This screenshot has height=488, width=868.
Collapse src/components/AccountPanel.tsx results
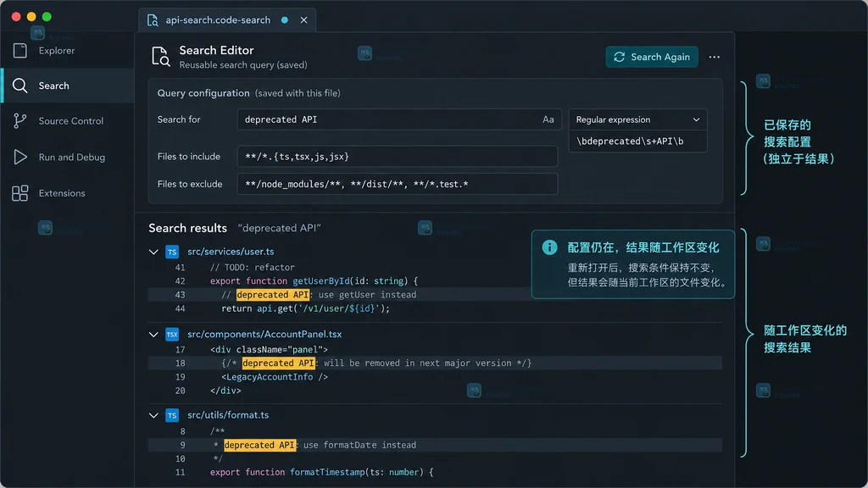154,334
